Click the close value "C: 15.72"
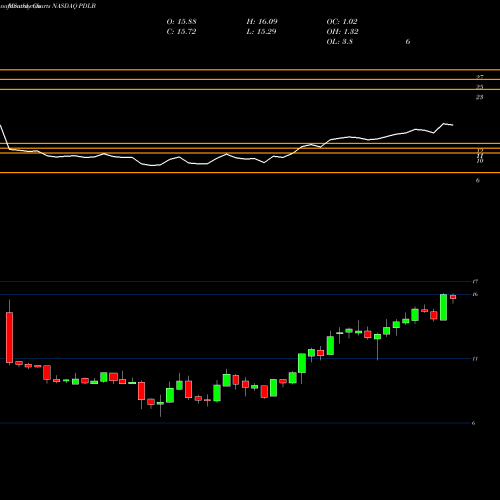500x500 pixels. point(181,32)
